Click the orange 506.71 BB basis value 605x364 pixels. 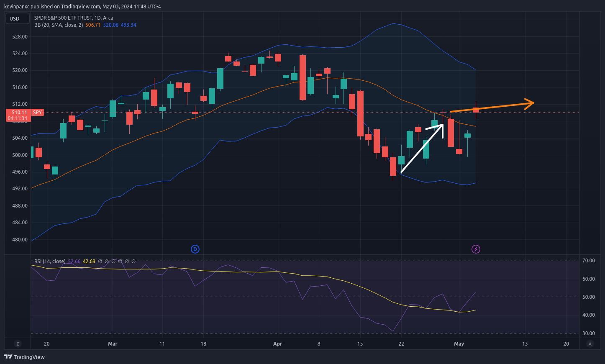[93, 25]
